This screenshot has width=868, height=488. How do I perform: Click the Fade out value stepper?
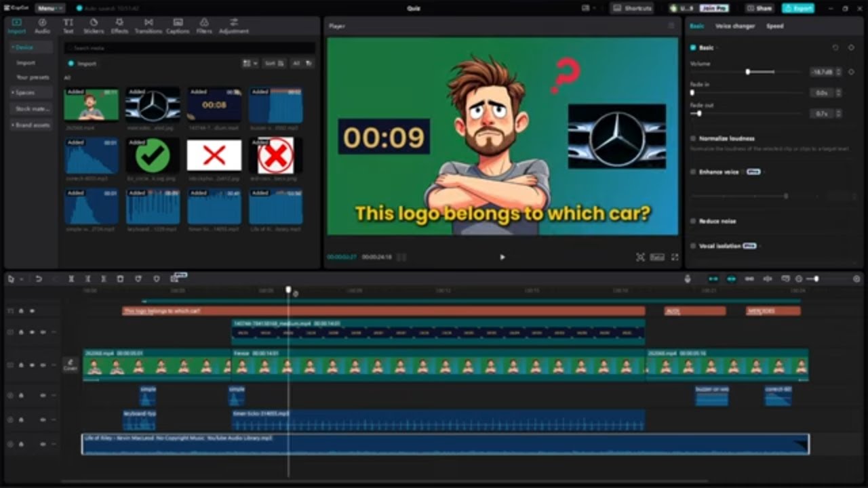[839, 113]
